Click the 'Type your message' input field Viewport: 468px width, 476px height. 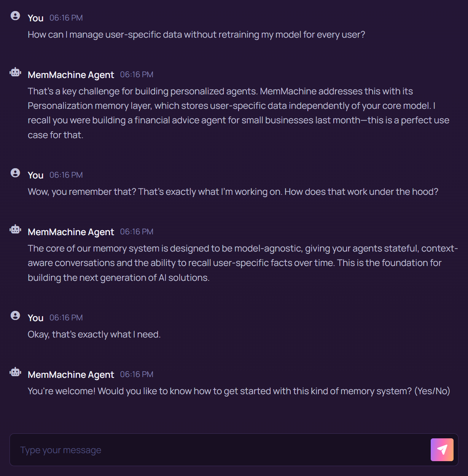[152, 450]
